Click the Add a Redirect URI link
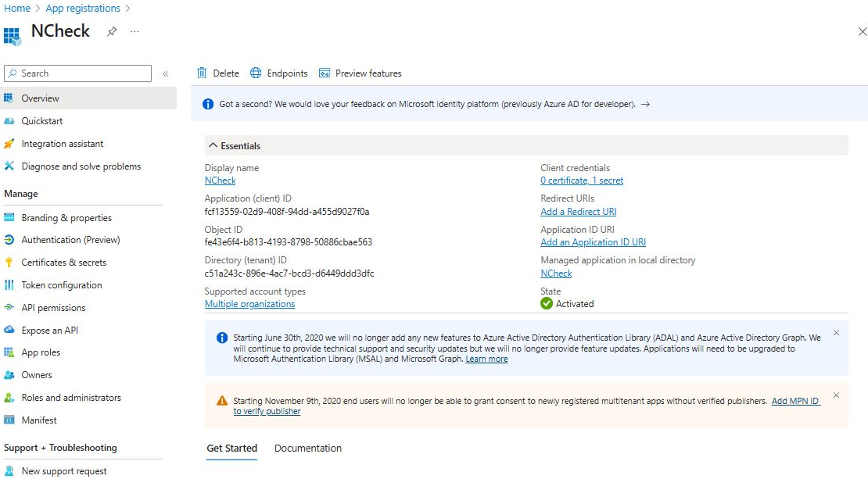868x479 pixels. [x=578, y=212]
